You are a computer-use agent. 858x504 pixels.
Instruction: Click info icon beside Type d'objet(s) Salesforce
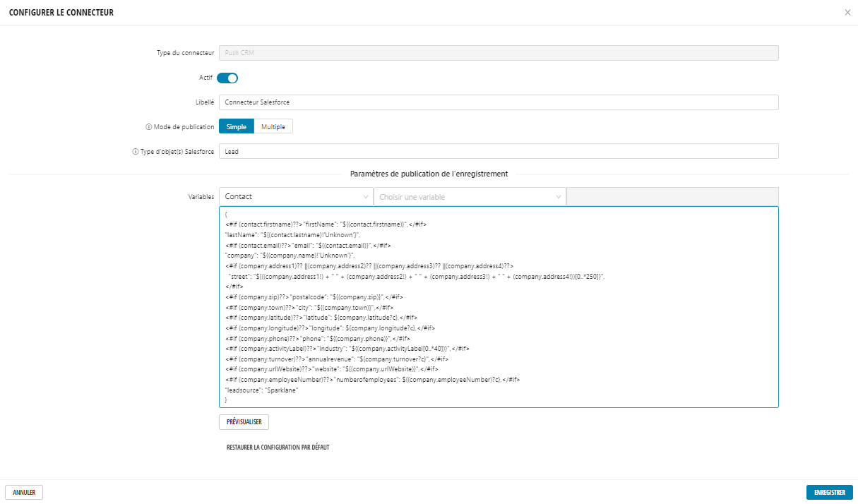136,152
